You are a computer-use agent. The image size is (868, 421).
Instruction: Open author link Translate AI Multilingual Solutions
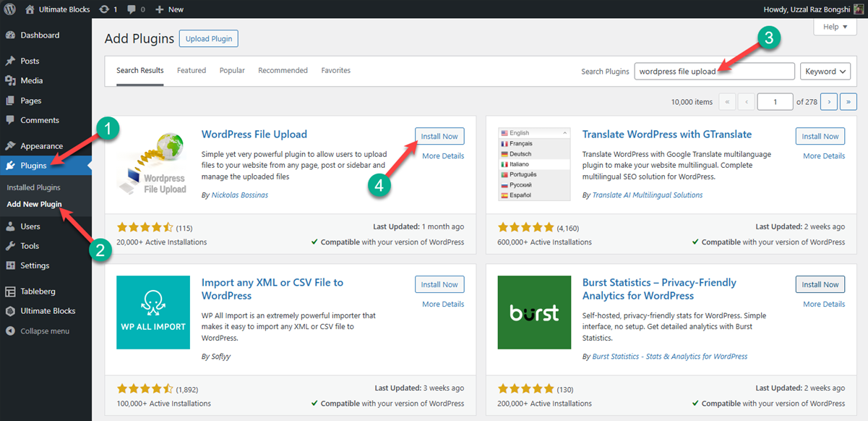tap(647, 195)
